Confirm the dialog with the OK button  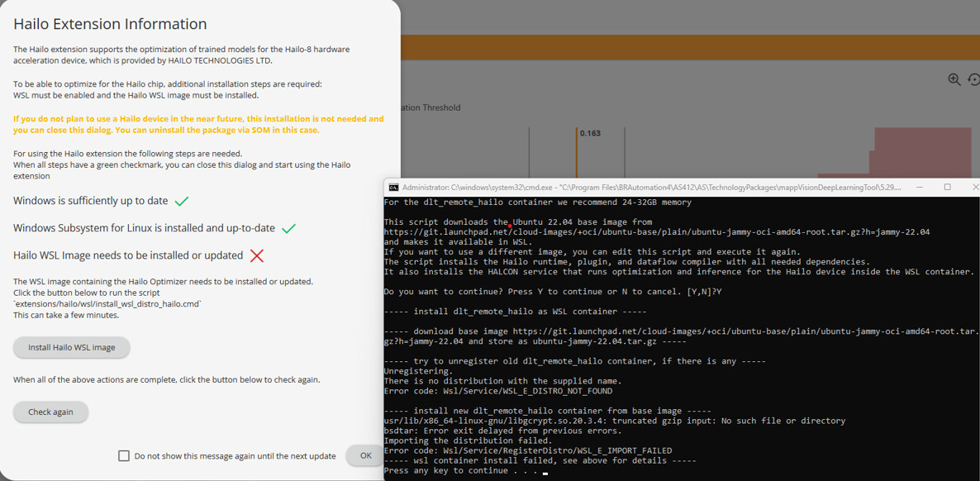tap(365, 455)
